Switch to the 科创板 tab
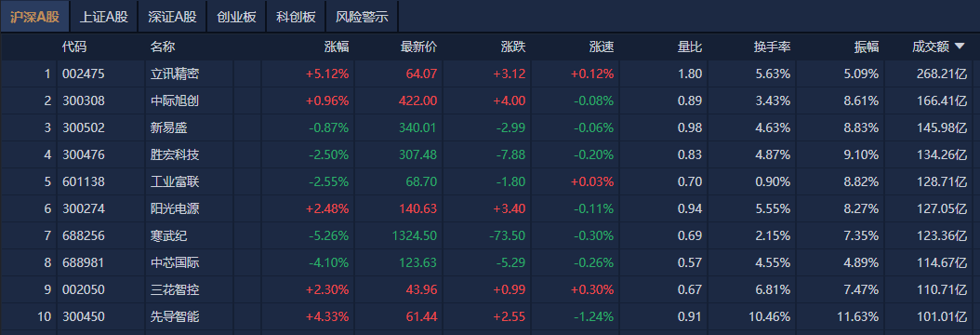Screen dimensions: 980x335 pyautogui.click(x=296, y=17)
